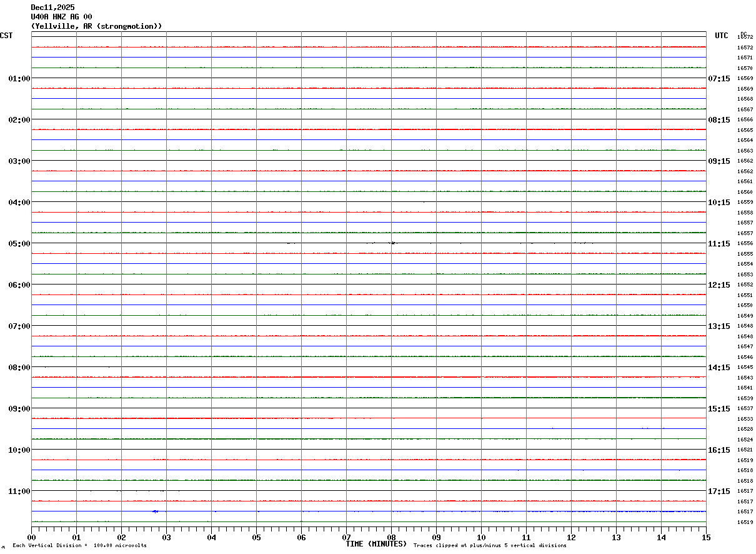Click minute "00" on the bottom time axis
Screen dimensions: 756x554
pyautogui.click(x=31, y=537)
